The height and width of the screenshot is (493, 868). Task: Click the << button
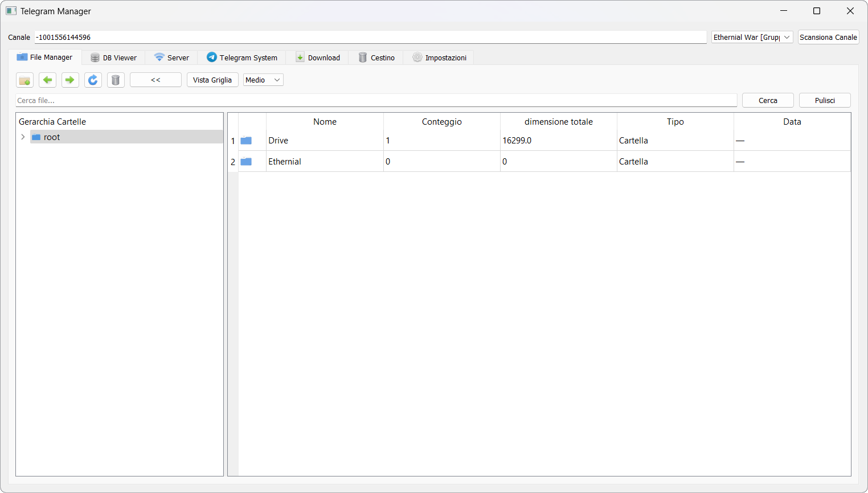[155, 80]
